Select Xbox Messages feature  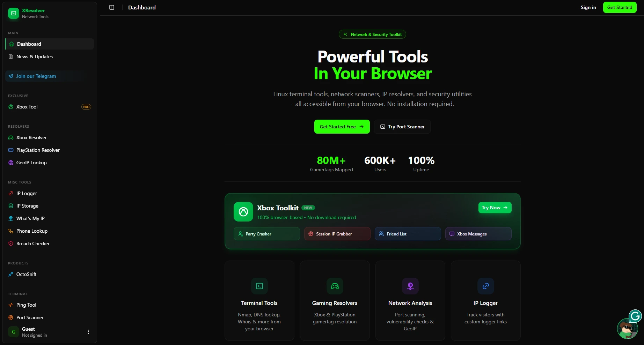pyautogui.click(x=478, y=234)
